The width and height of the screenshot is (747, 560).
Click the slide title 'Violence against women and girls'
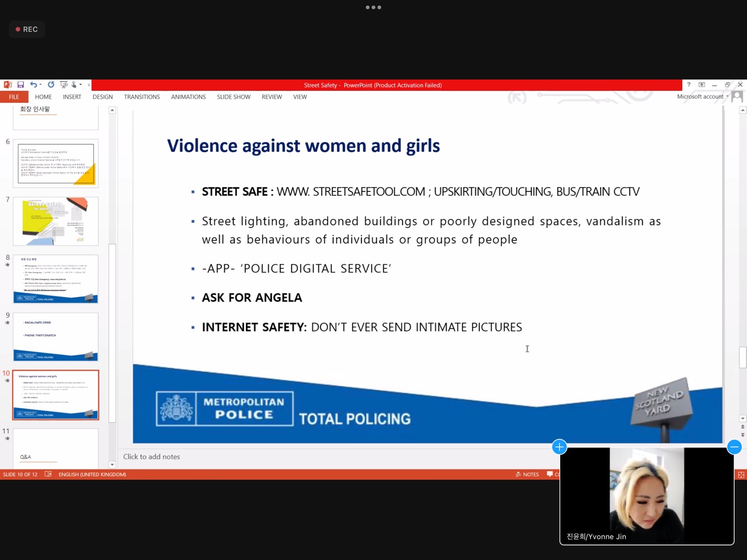click(303, 146)
